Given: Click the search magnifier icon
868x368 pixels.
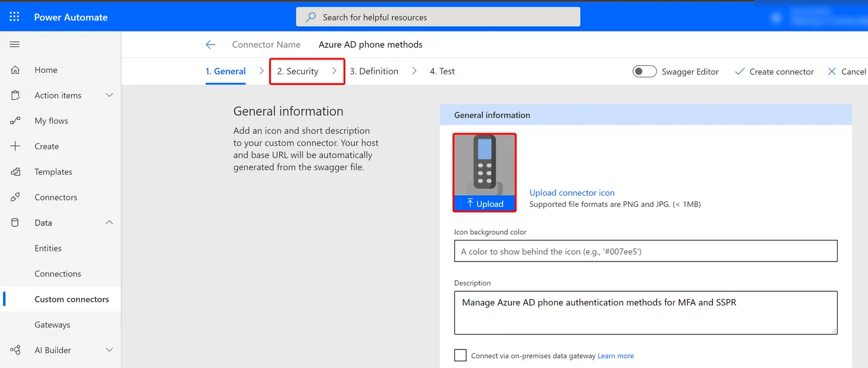Looking at the screenshot, I should (311, 17).
